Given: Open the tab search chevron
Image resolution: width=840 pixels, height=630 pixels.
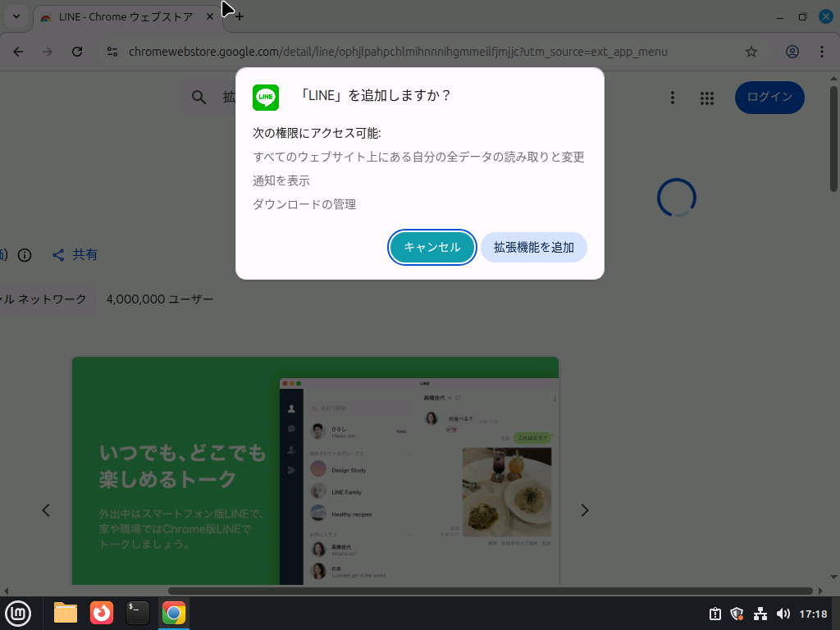Looking at the screenshot, I should [x=16, y=16].
